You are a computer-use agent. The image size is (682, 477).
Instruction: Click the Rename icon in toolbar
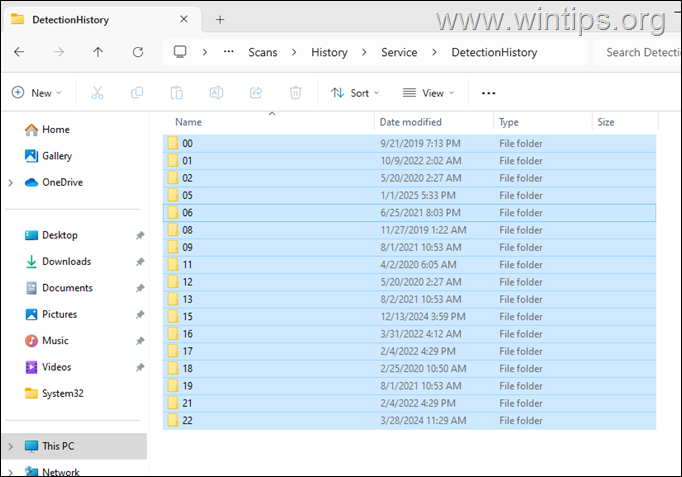click(x=216, y=93)
